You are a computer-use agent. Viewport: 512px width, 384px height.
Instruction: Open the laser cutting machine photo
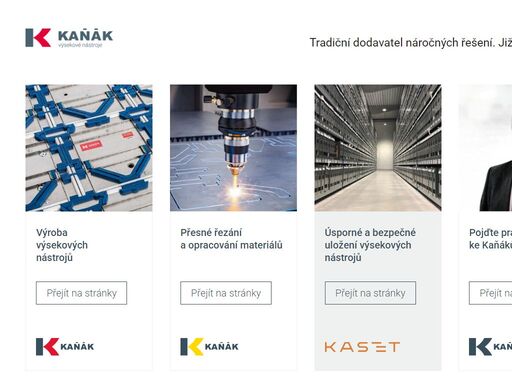233,148
